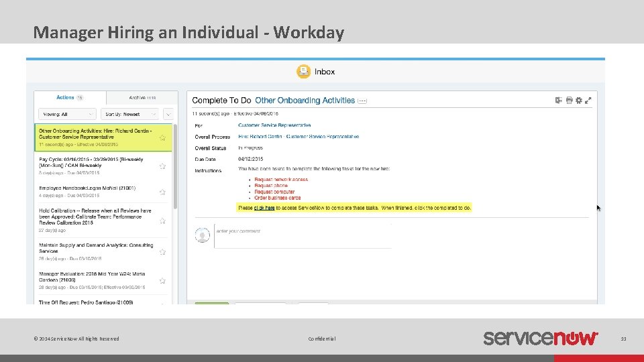Open the Customer Service Representative link under For
This screenshot has width=644, height=362.
point(274,125)
